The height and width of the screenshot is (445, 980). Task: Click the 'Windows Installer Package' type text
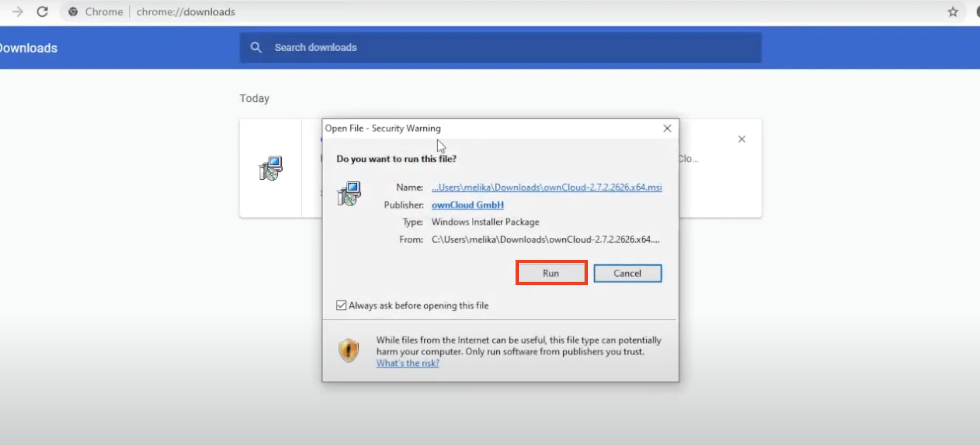point(485,222)
